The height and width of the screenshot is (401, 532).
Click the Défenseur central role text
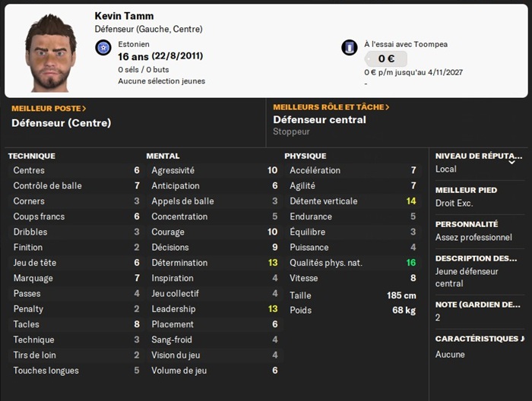[319, 120]
